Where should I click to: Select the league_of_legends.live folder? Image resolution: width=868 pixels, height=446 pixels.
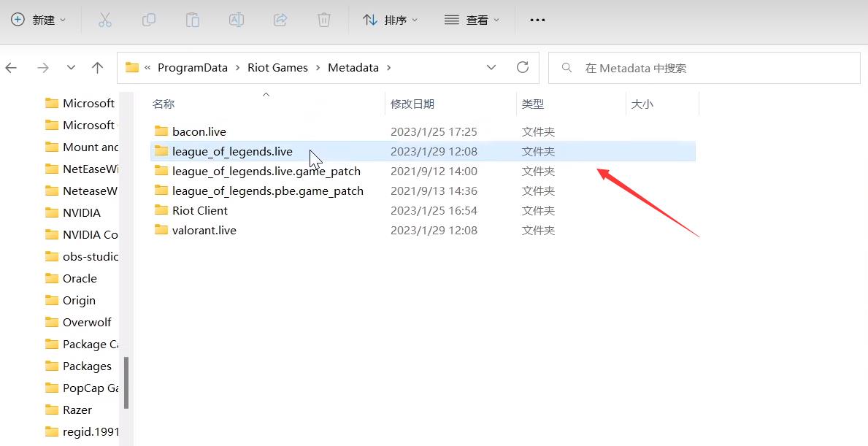coord(423,151)
